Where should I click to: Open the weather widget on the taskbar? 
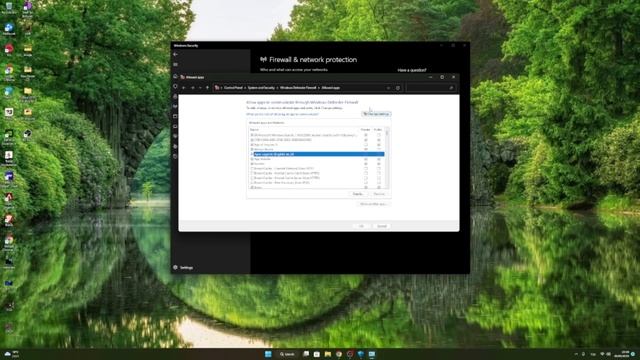(x=11, y=354)
